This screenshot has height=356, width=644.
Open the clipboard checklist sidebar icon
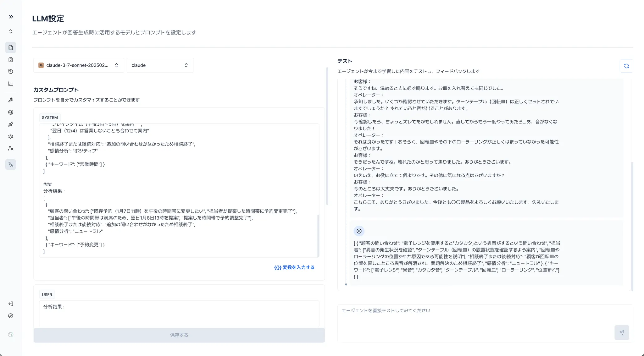pos(11,60)
